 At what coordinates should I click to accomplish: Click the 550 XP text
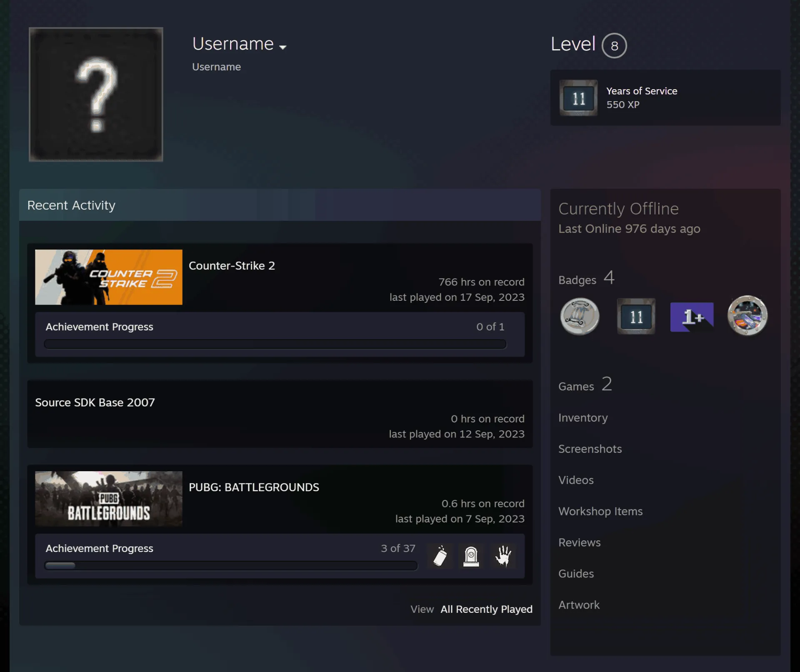(x=622, y=105)
